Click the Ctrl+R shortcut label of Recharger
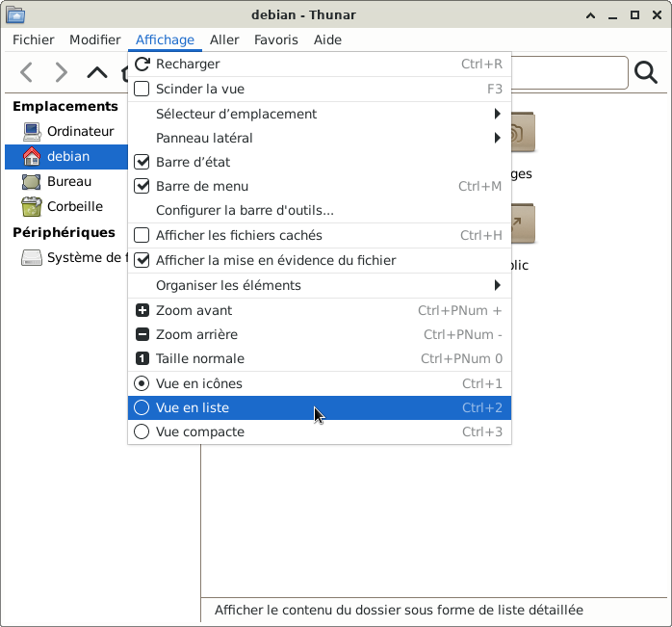 click(481, 64)
